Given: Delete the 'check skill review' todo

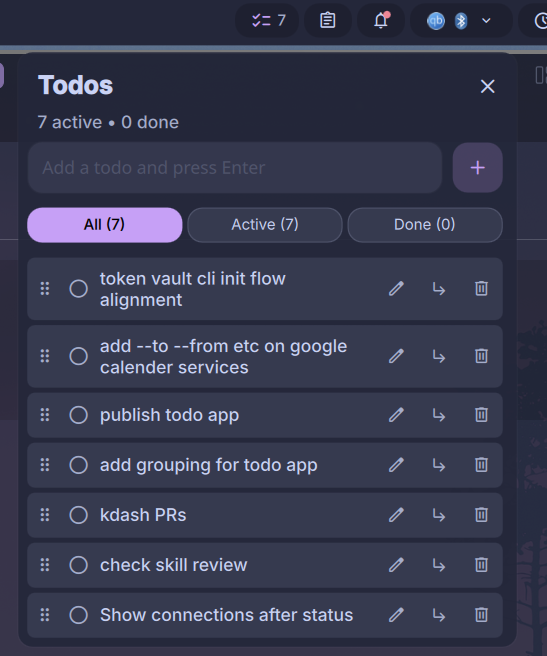Looking at the screenshot, I should [481, 565].
